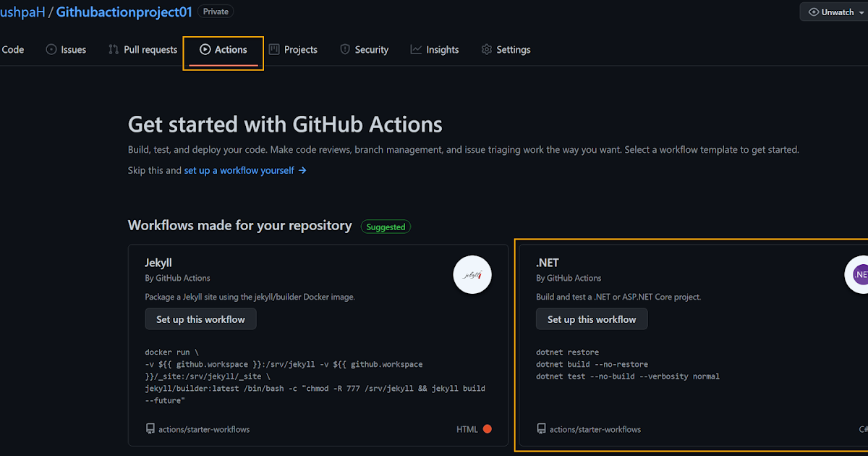The width and height of the screenshot is (868, 456).
Task: Open the Githubactionproject01 repository link
Action: 124,12
